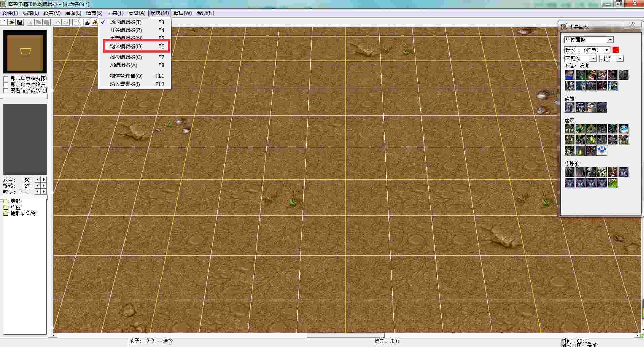The height and width of the screenshot is (347, 644).
Task: Select the first building icon under 建筑
Action: 570,129
